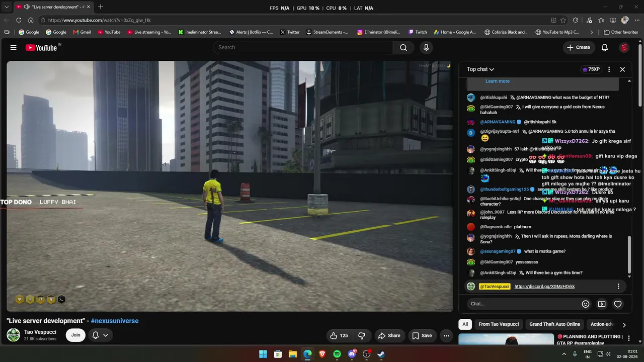This screenshot has height=362, width=644.
Task: Open Twitch bookmark
Action: 418,32
